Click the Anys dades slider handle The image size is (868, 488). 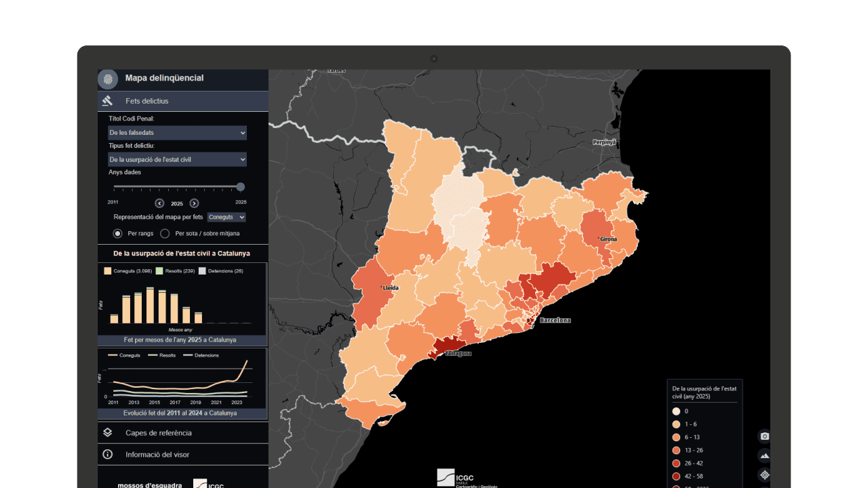pyautogui.click(x=240, y=187)
